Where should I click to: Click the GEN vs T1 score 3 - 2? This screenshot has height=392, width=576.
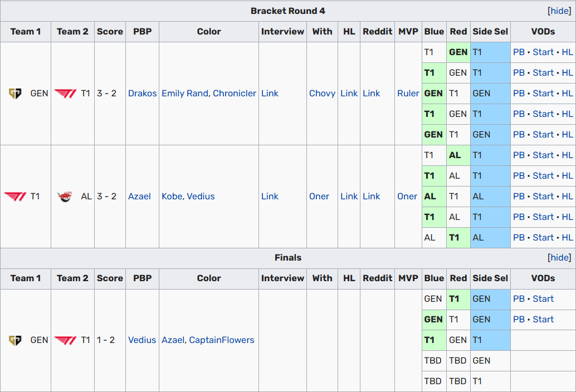[x=106, y=94]
